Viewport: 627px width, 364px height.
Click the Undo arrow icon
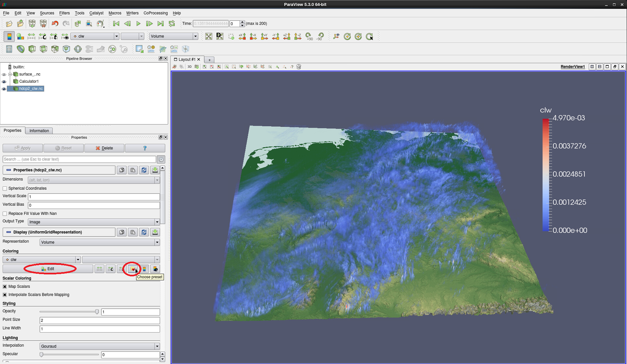click(55, 24)
